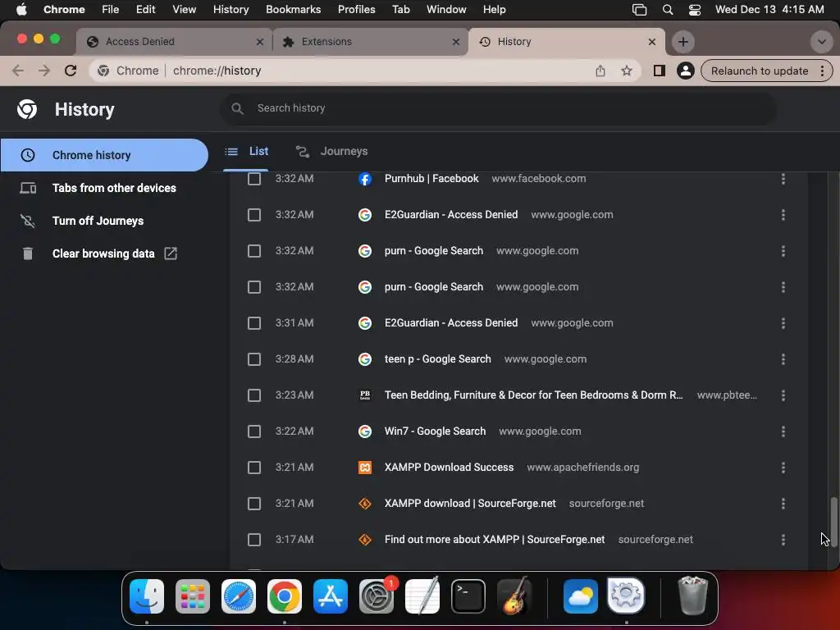840x630 pixels.
Task: Open Launchpad from the dock
Action: [193, 596]
